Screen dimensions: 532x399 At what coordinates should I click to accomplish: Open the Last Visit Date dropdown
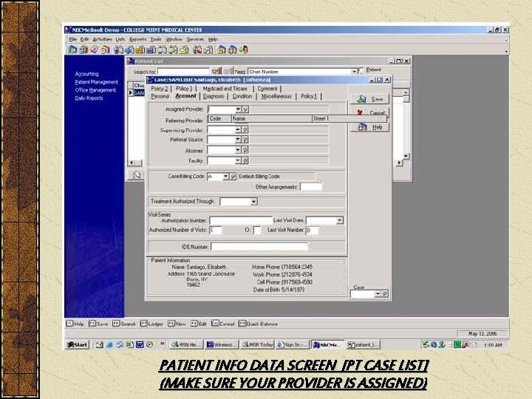coord(340,221)
